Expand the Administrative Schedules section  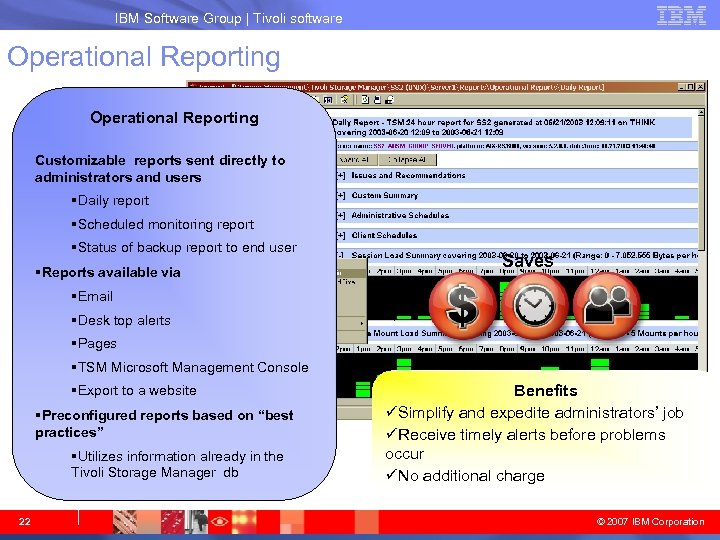(341, 215)
